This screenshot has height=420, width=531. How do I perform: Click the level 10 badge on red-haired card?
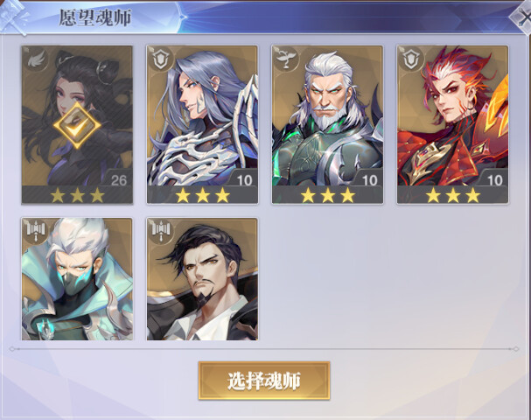click(495, 180)
